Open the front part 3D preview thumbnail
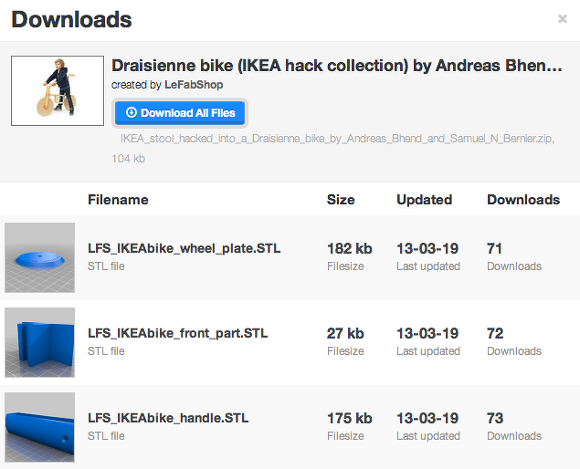The width and height of the screenshot is (580, 469). [x=40, y=342]
